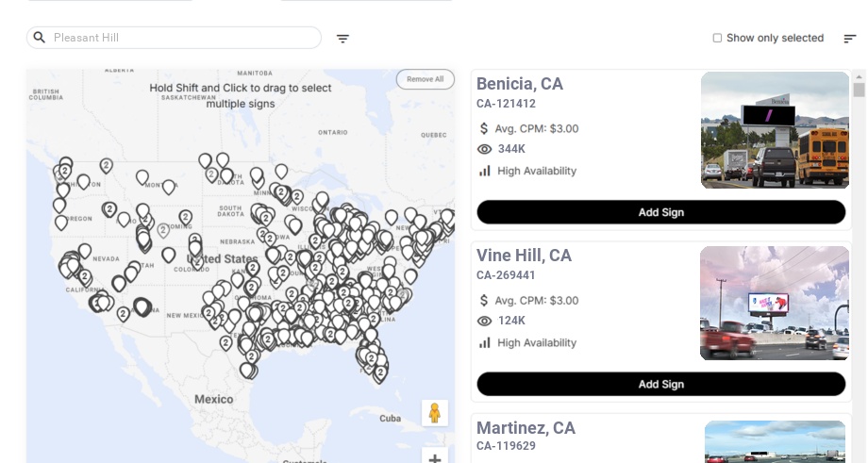Image resolution: width=868 pixels, height=463 pixels.
Task: Open the Martinez, CA listing title
Action: (x=526, y=428)
